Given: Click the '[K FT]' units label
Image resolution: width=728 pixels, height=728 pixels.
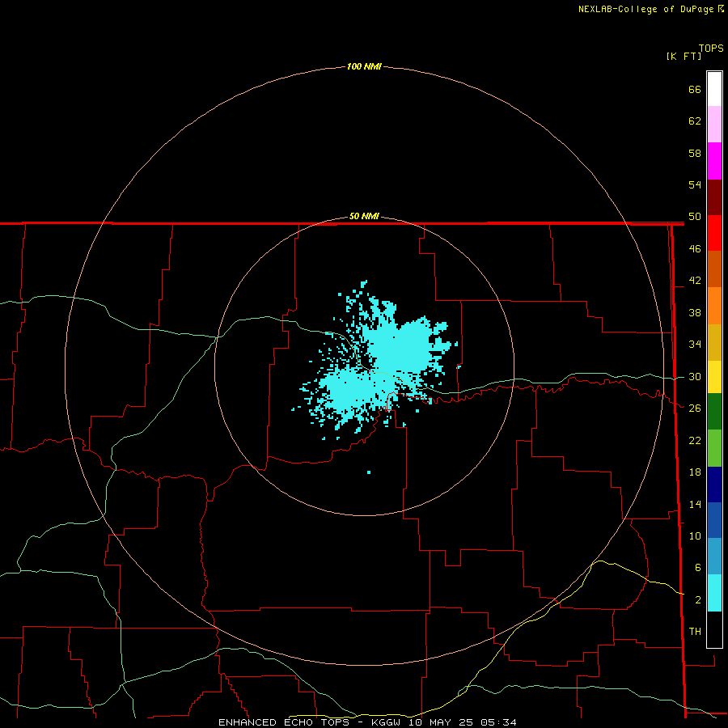Looking at the screenshot, I should tap(684, 56).
